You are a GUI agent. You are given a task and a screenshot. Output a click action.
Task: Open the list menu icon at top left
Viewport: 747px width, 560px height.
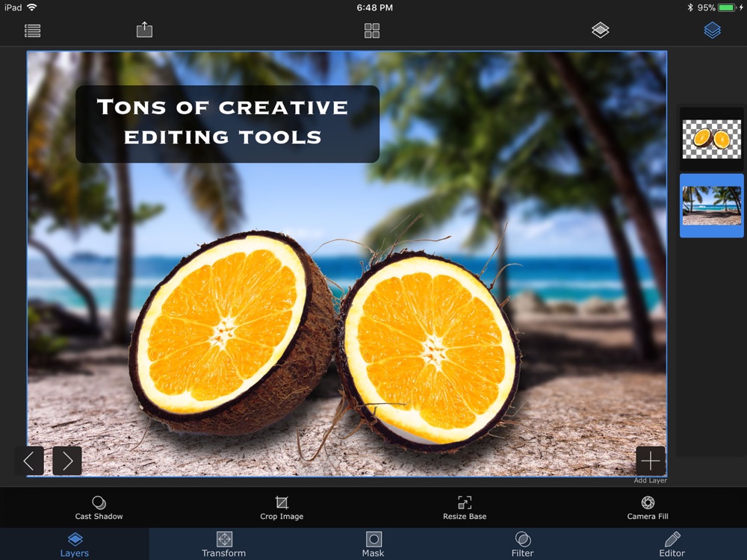pos(32,31)
